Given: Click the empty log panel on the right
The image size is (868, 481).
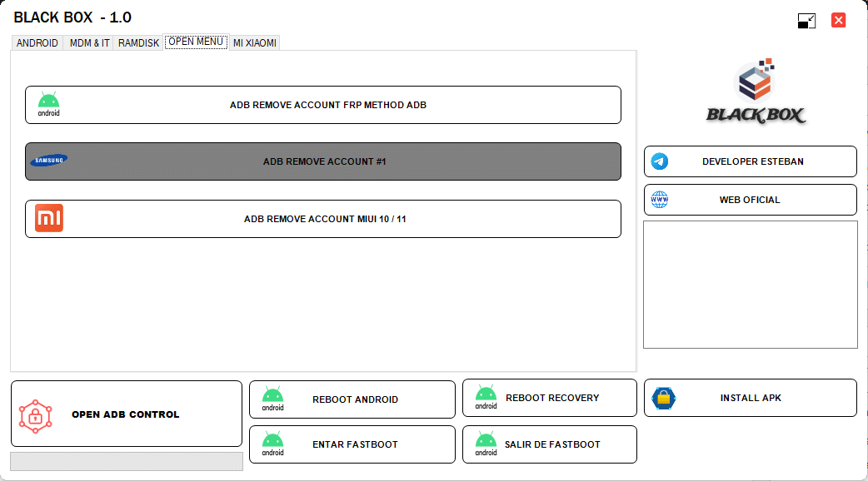Looking at the screenshot, I should click(750, 283).
